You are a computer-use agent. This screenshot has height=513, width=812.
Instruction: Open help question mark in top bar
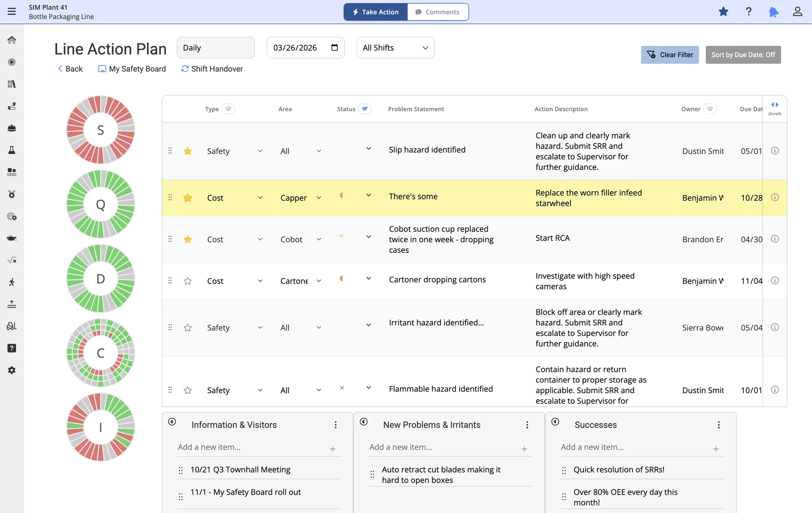[x=749, y=11]
